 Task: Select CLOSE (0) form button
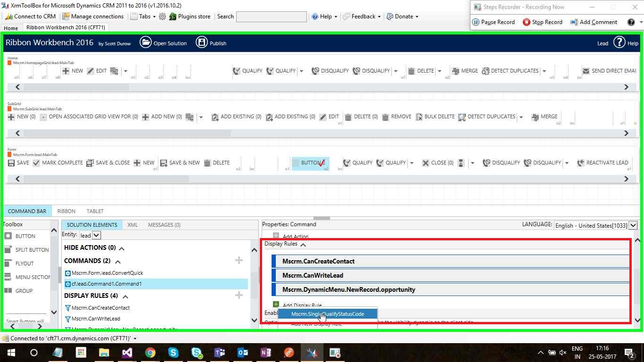(x=438, y=163)
